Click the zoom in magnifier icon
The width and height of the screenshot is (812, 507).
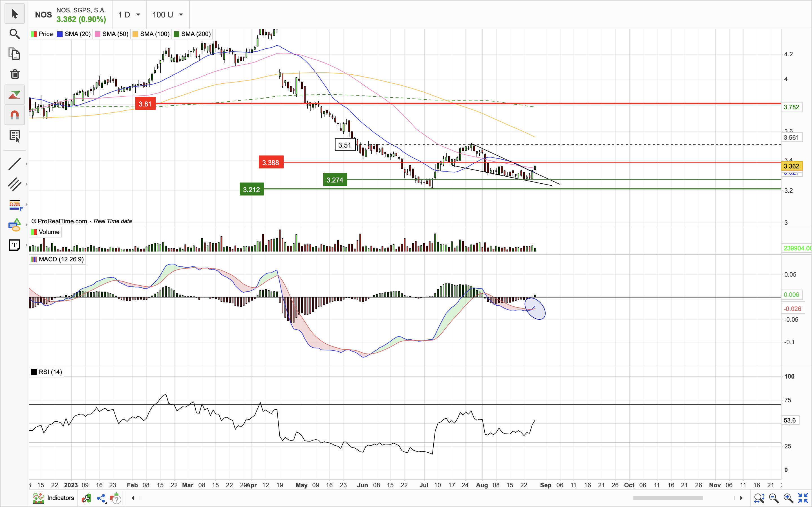point(788,498)
